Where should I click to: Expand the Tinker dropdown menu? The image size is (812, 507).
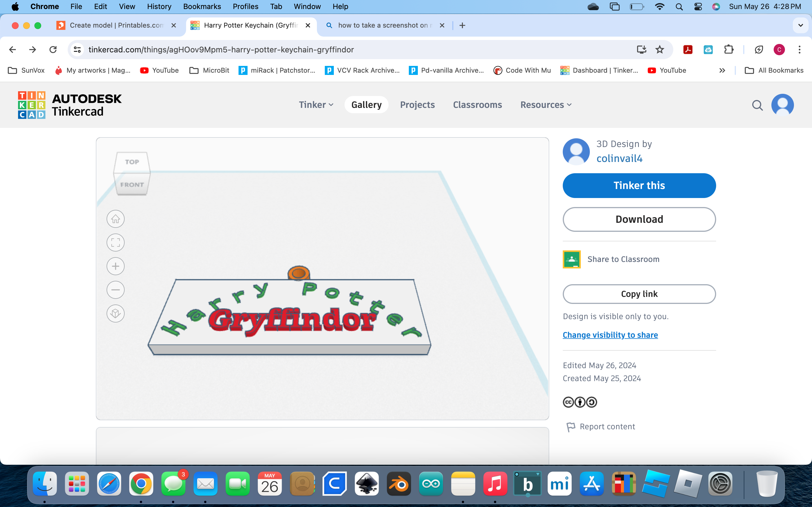(316, 104)
